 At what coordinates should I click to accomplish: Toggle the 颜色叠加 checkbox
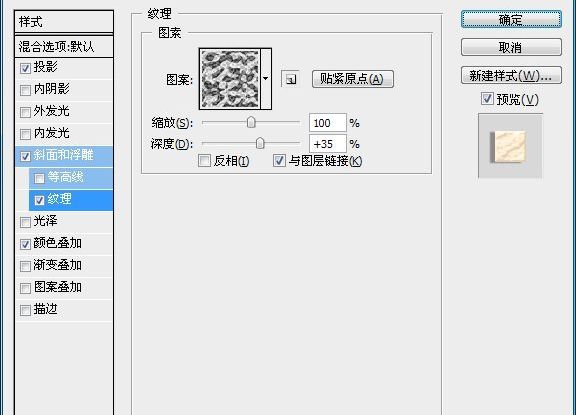pyautogui.click(x=25, y=245)
